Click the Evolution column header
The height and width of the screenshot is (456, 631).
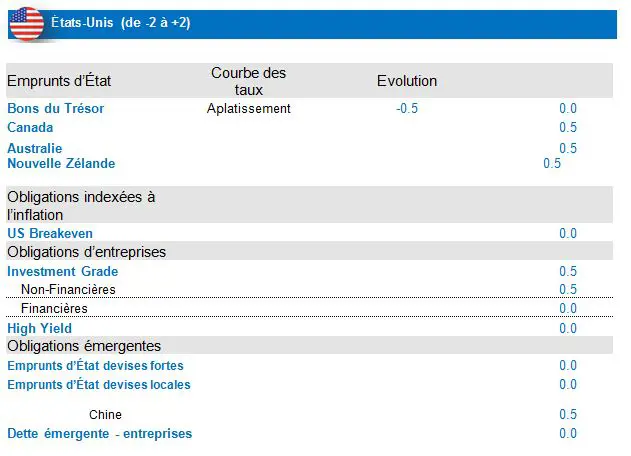tap(406, 81)
